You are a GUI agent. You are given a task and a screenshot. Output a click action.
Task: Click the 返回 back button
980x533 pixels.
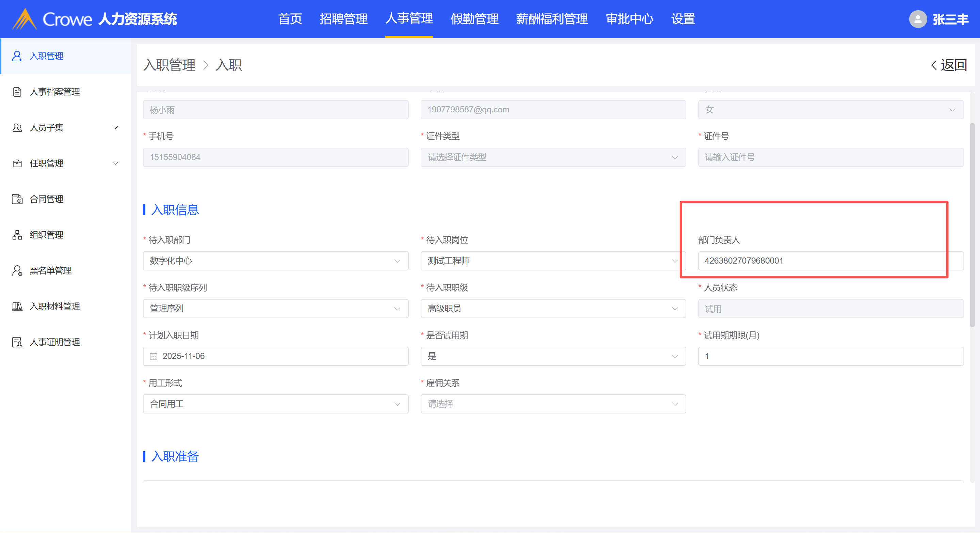949,65
